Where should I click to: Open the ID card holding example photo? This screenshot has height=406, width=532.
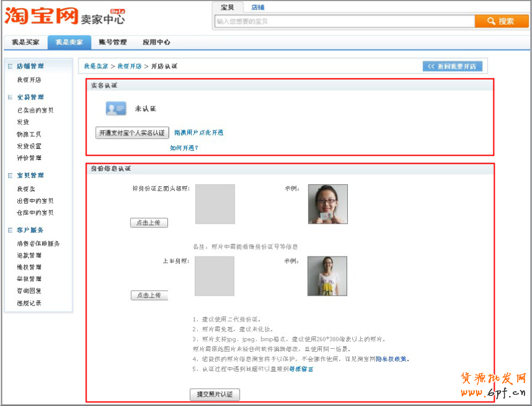327,204
